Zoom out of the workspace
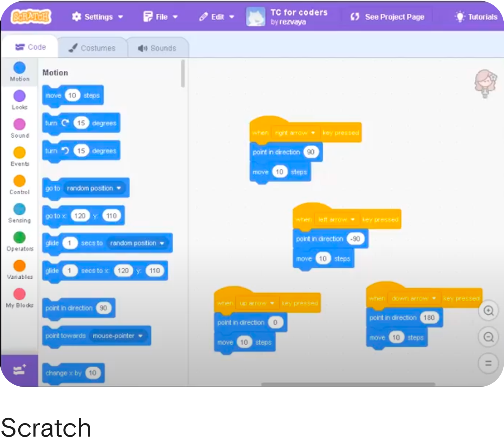 (x=488, y=337)
